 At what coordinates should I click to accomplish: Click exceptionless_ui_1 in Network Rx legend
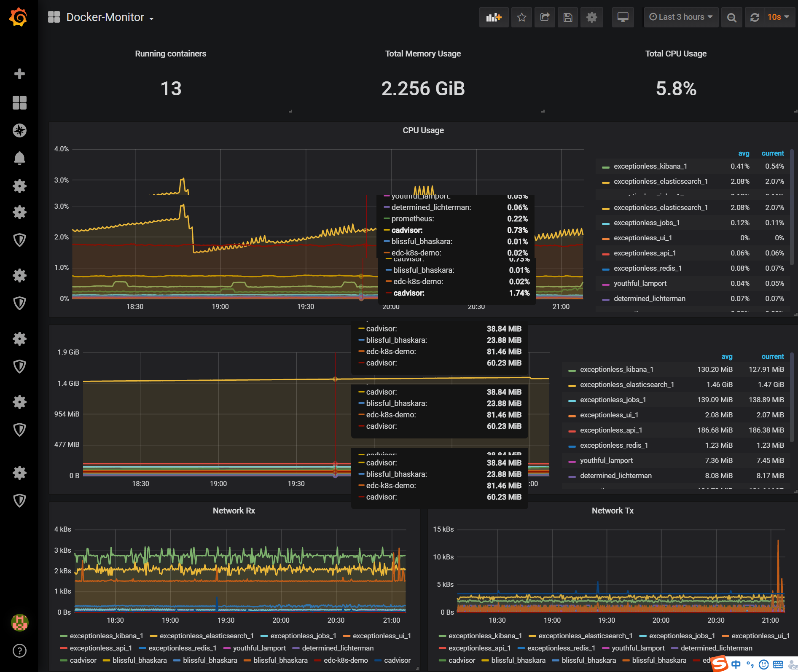382,636
